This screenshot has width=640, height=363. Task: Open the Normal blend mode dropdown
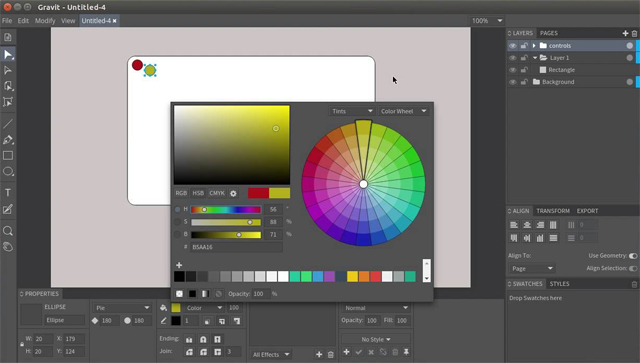(x=376, y=307)
